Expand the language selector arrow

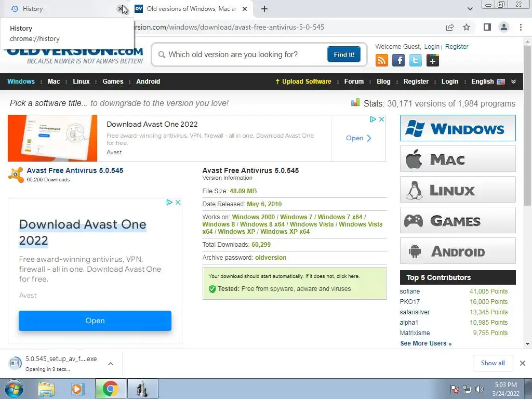513,82
